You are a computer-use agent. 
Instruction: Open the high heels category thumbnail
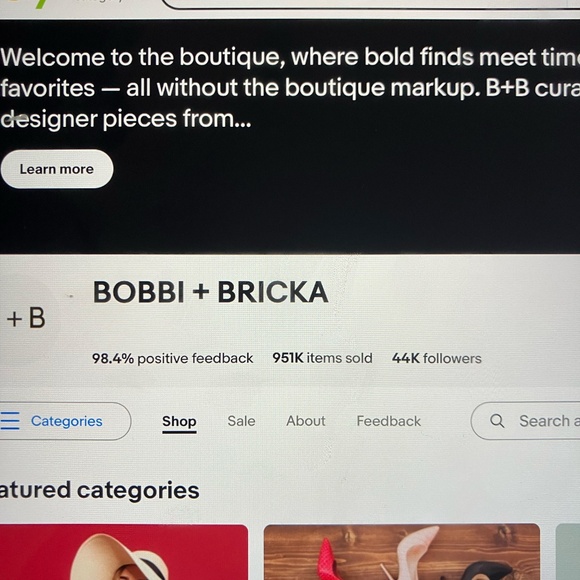402,552
